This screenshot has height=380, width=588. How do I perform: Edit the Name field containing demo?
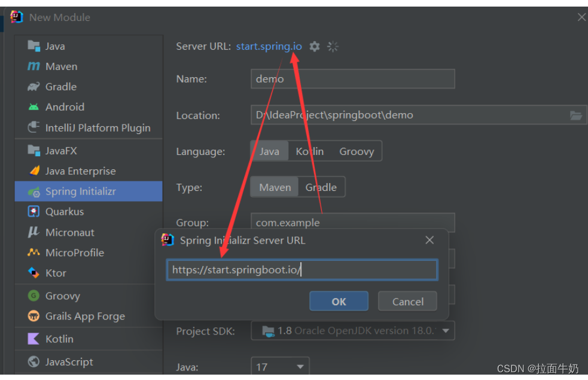[353, 79]
